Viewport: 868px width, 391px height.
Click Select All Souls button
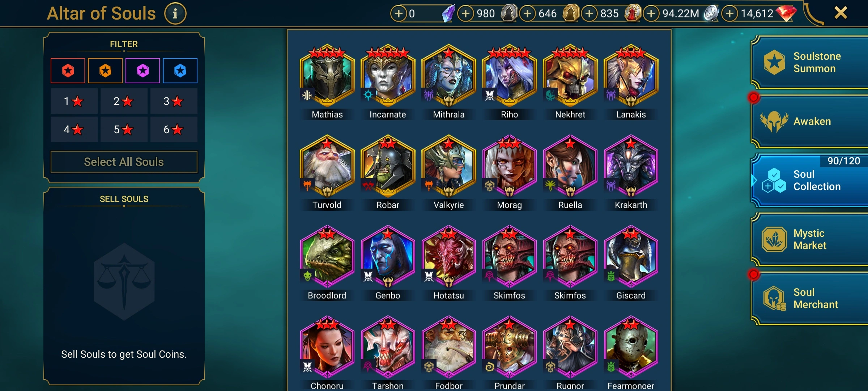click(124, 162)
